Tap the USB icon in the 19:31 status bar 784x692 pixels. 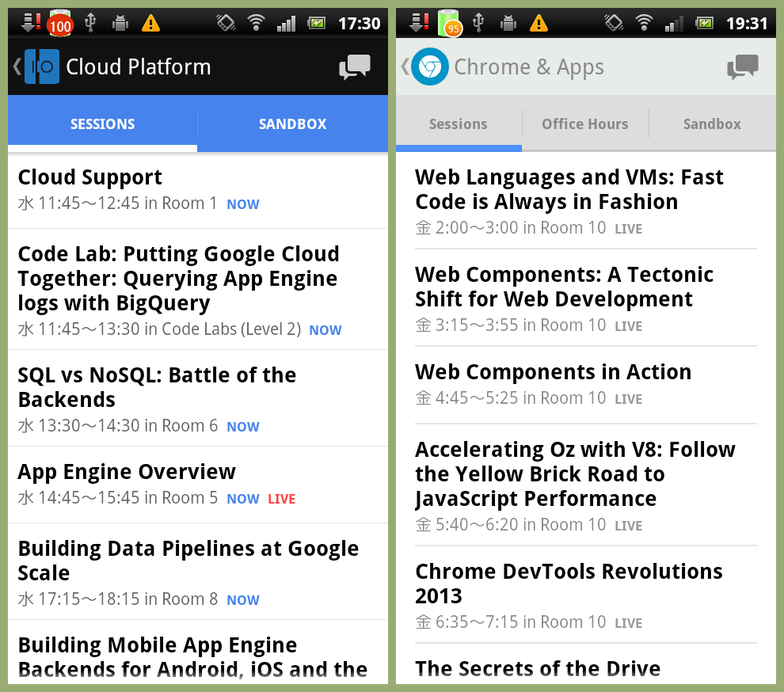478,23
